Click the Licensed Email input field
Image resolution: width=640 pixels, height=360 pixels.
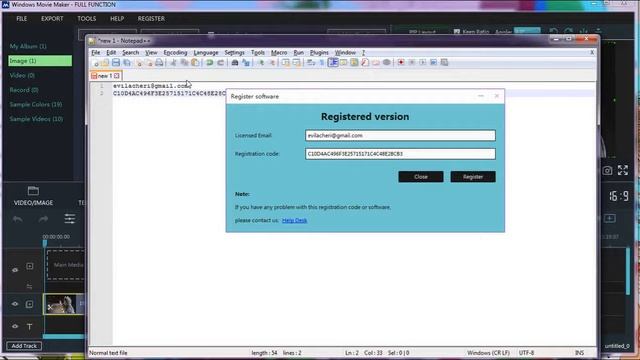pos(400,136)
